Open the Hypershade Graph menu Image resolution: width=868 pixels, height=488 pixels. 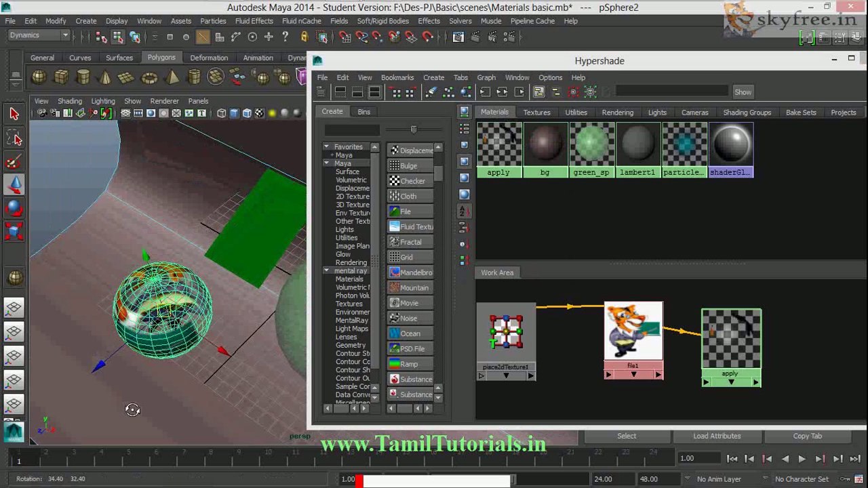click(x=486, y=77)
